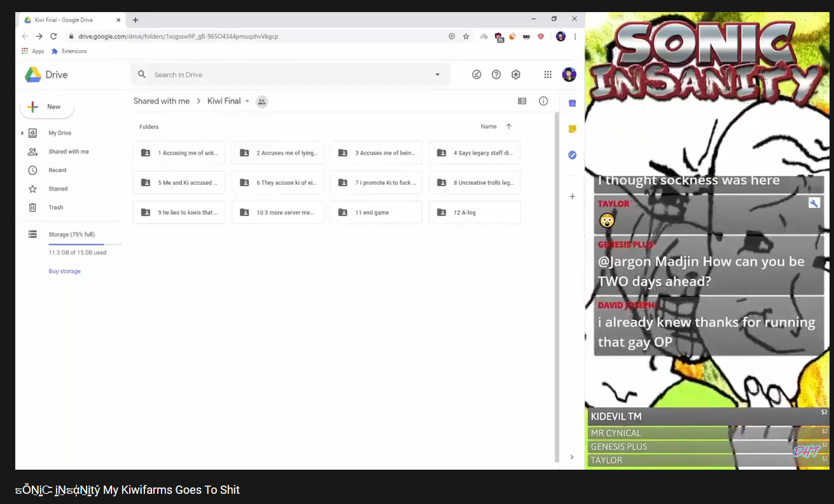This screenshot has width=834, height=504.
Task: Reload the page in Chrome
Action: pyautogui.click(x=53, y=36)
